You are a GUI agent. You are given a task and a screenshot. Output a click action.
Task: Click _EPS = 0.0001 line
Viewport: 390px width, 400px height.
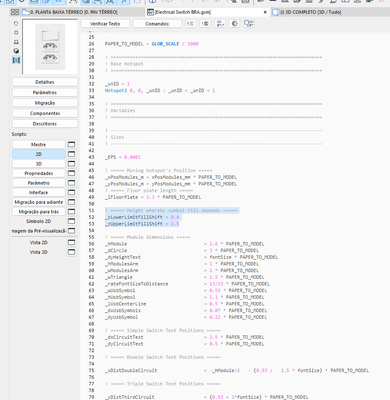tap(123, 157)
